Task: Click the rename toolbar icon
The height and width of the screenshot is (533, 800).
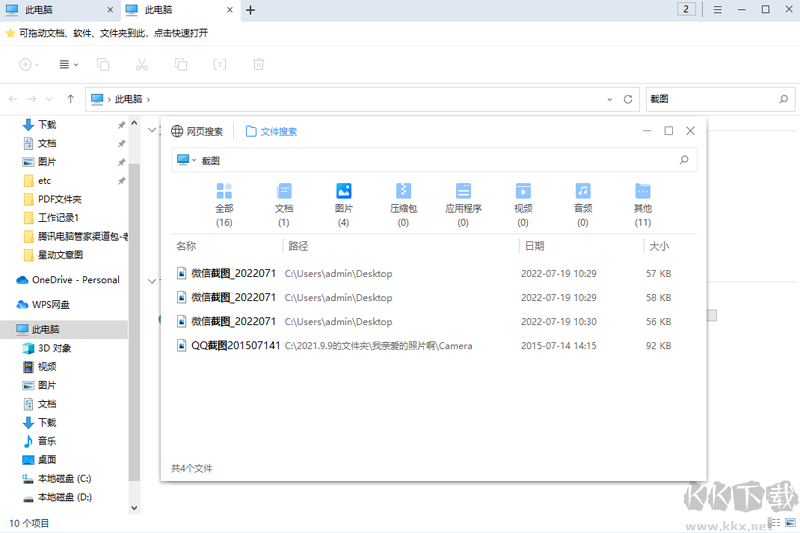Action: click(220, 64)
